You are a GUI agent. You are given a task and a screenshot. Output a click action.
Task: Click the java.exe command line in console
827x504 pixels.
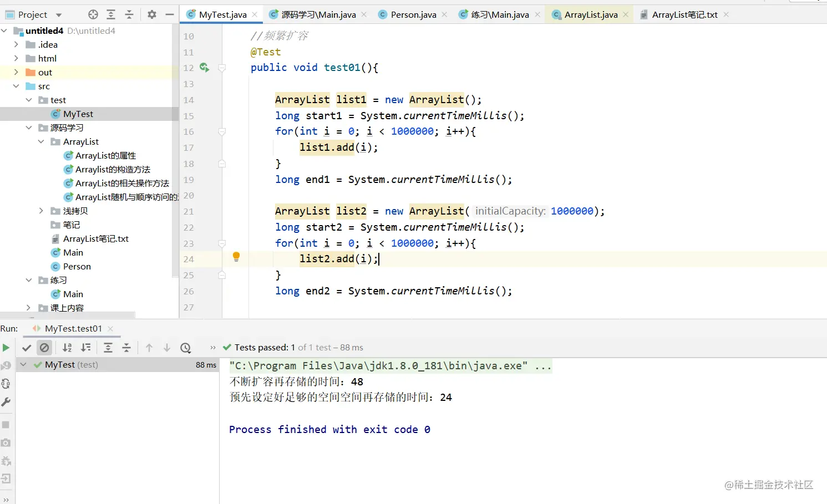[x=390, y=366]
